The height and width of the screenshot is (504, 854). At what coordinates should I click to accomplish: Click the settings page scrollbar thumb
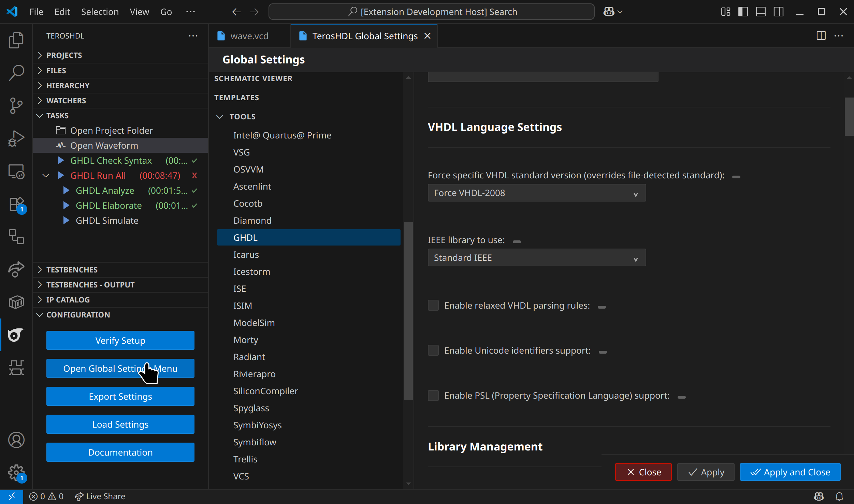click(x=849, y=116)
